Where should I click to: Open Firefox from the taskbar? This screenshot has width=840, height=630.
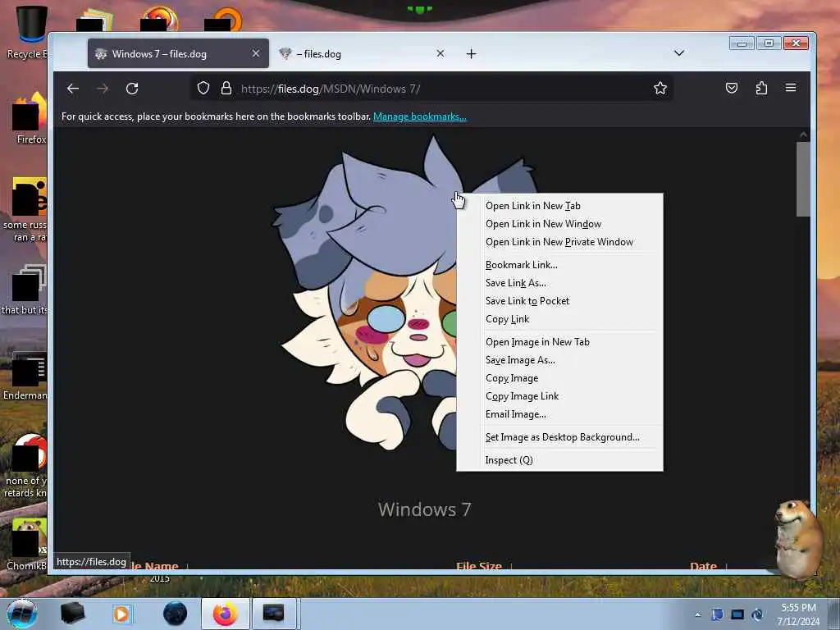click(226, 614)
